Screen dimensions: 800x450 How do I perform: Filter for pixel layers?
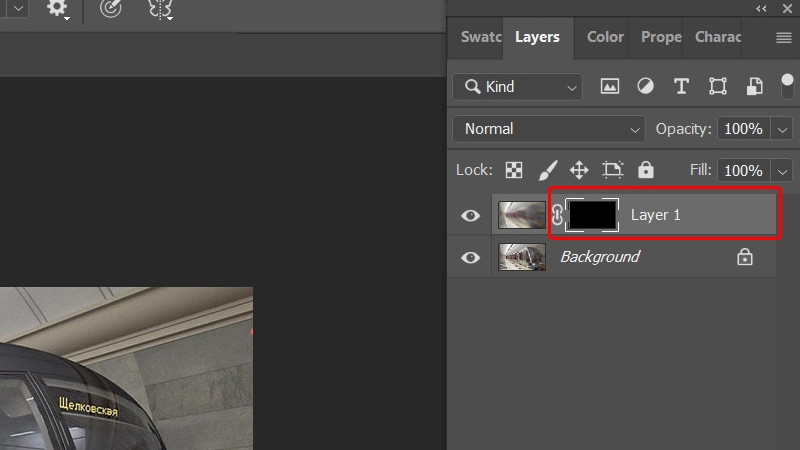pos(610,87)
